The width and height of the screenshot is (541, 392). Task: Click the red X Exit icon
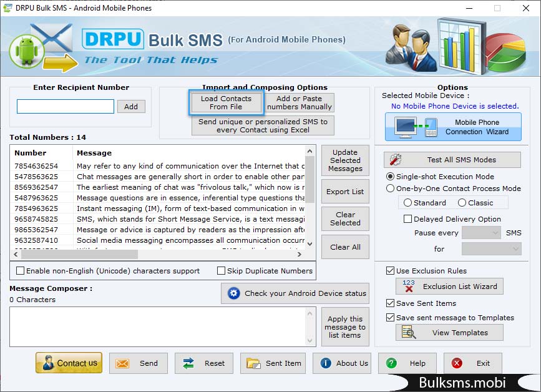[457, 363]
